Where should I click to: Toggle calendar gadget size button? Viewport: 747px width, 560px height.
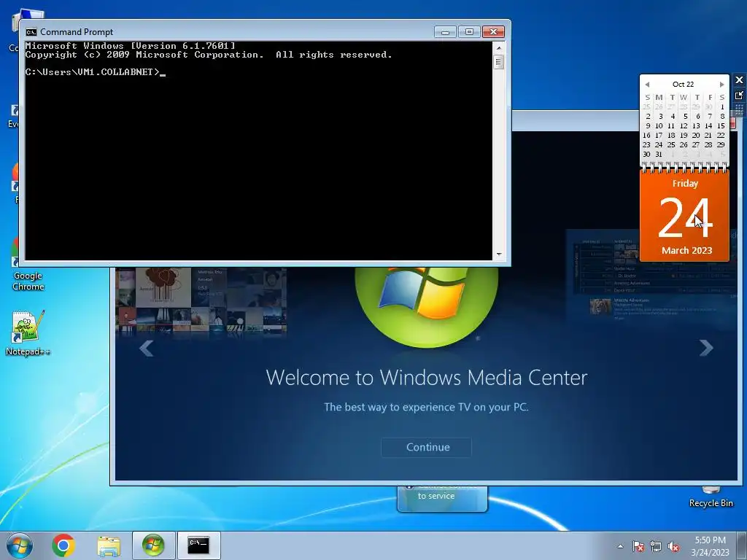(x=739, y=96)
